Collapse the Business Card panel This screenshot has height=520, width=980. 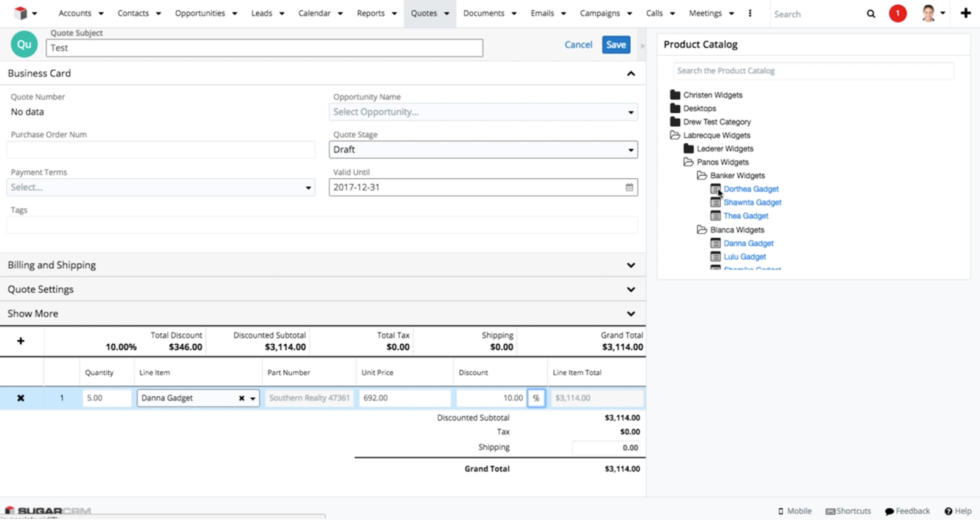click(631, 73)
